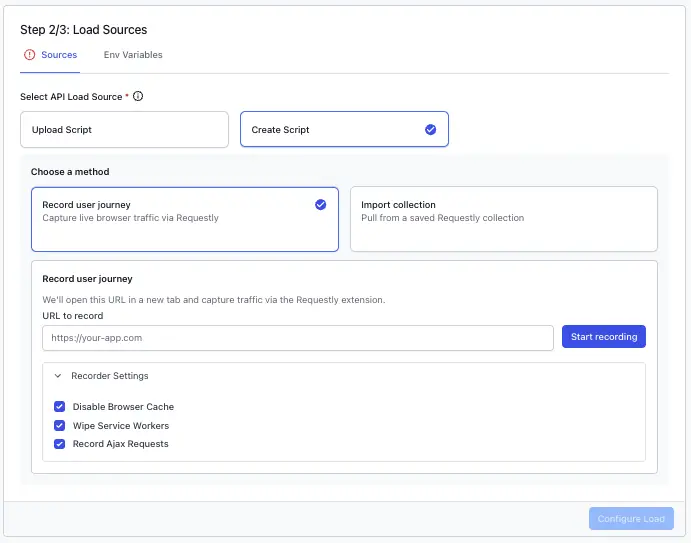Collapse the Recorder Settings chevron
Screen dimensions: 691x543
[58, 376]
